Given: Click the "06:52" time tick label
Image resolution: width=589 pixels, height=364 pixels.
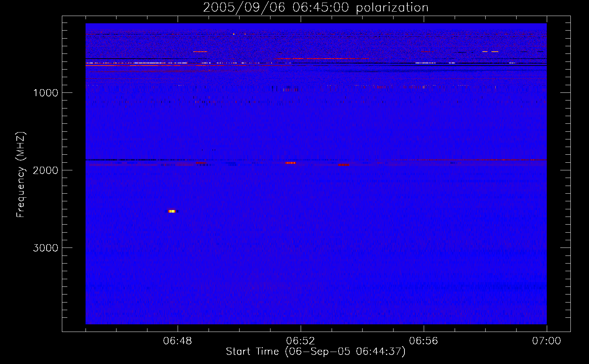Looking at the screenshot, I should pos(301,341).
